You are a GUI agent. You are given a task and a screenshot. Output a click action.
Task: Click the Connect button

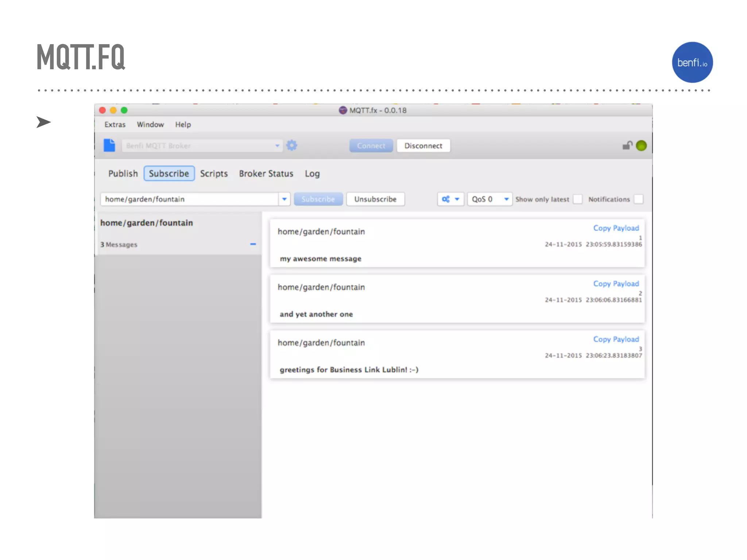[x=371, y=145]
